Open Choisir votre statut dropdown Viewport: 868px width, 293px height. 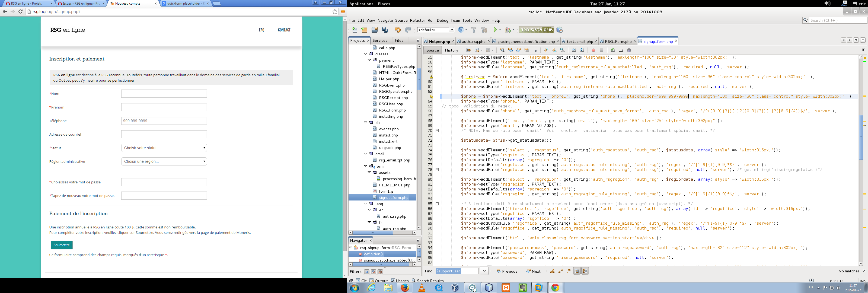click(164, 148)
